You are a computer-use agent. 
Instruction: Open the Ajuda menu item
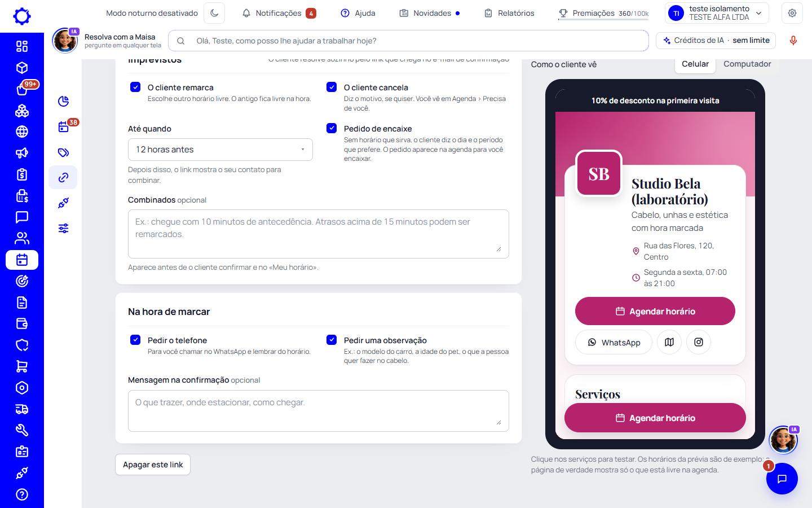click(358, 13)
